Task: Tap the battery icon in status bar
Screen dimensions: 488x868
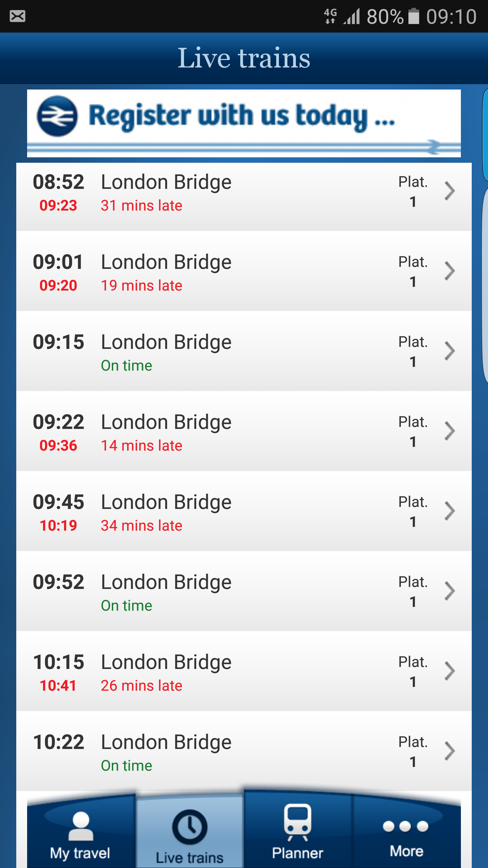Action: coord(413,16)
